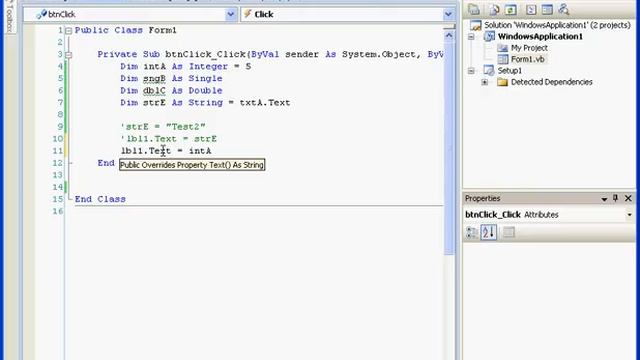640x360 pixels.
Task: Open the Click method name dropdown
Action: click(448, 14)
